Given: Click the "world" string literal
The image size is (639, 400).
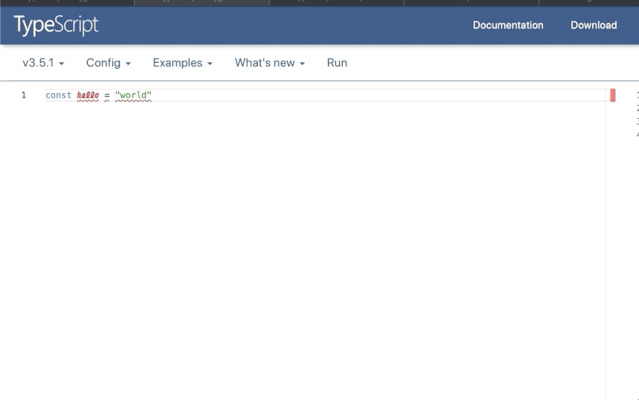Looking at the screenshot, I should pyautogui.click(x=133, y=95).
